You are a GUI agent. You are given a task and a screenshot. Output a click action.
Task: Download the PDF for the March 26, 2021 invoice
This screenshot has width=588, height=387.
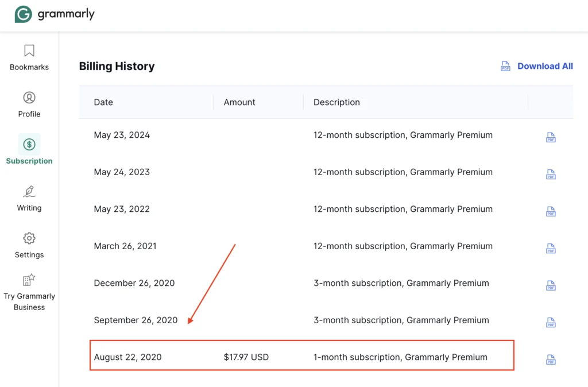551,248
